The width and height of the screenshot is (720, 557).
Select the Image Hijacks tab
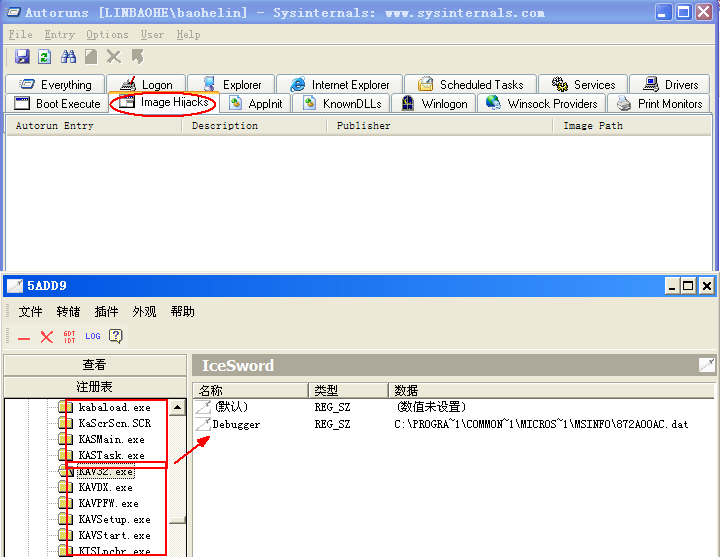coord(163,102)
